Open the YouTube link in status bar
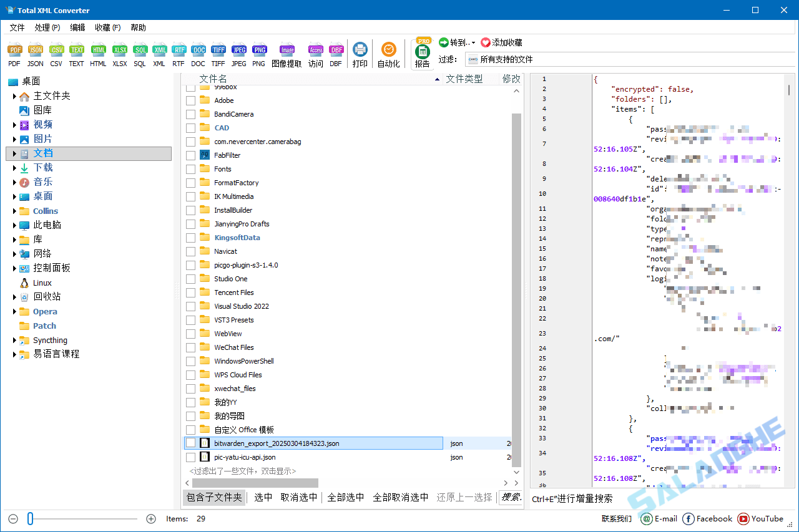Viewport: 799px width, 532px height. [760, 518]
